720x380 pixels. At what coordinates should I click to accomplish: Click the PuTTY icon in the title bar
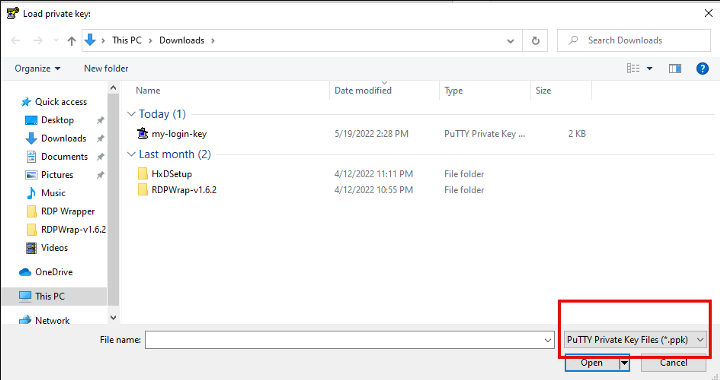pyautogui.click(x=12, y=13)
